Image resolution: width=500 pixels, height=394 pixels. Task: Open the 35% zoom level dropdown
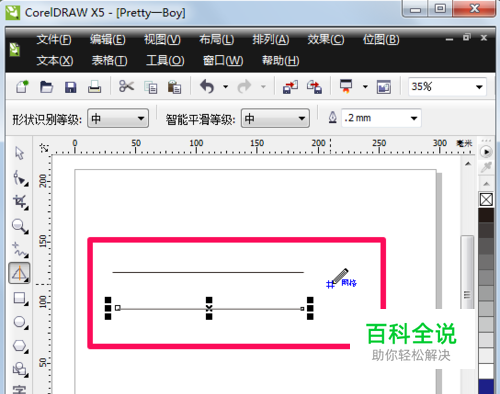[x=479, y=87]
